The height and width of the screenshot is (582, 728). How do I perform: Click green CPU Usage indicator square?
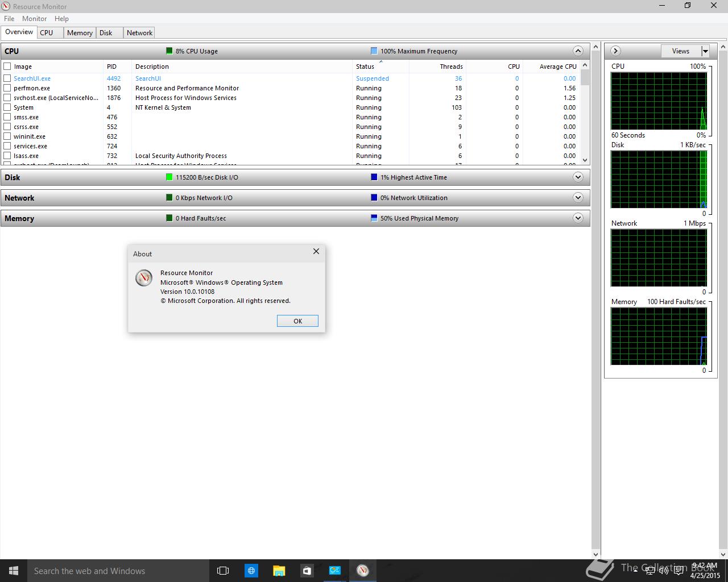coord(169,51)
